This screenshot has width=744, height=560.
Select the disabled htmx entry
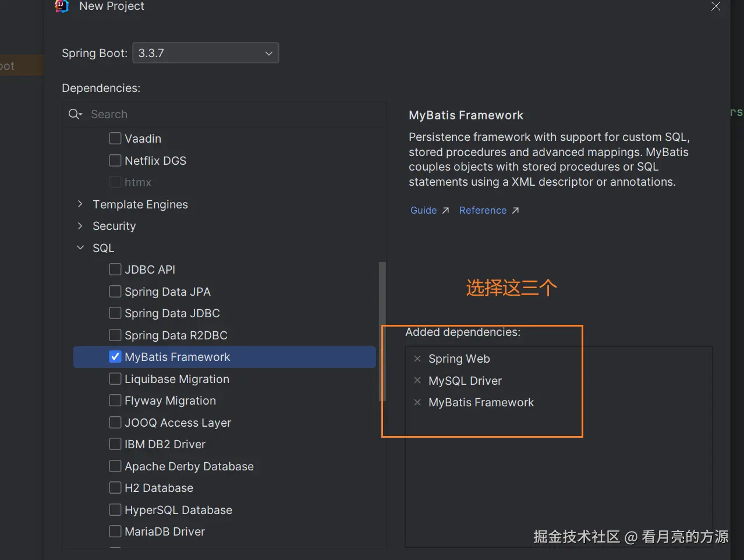[x=138, y=182]
